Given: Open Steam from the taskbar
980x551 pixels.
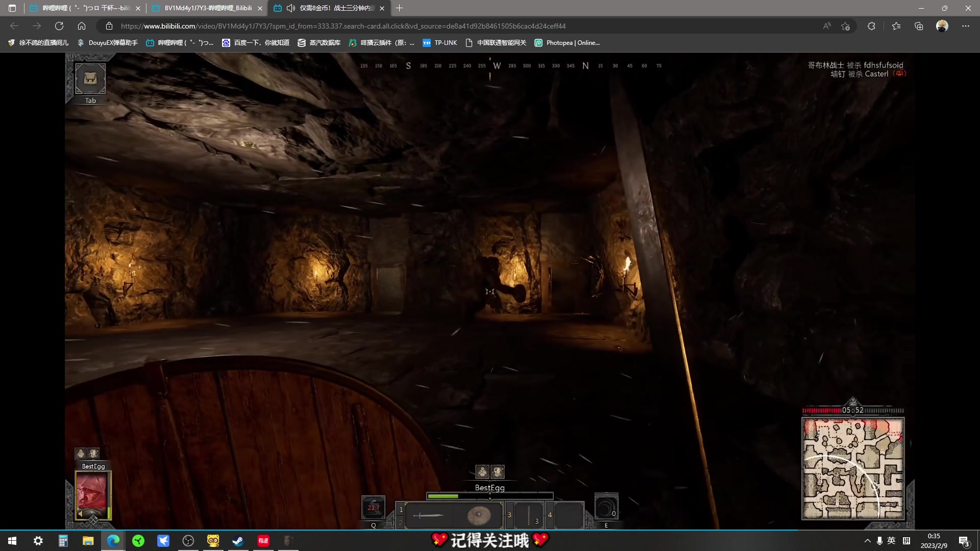Looking at the screenshot, I should click(x=238, y=541).
